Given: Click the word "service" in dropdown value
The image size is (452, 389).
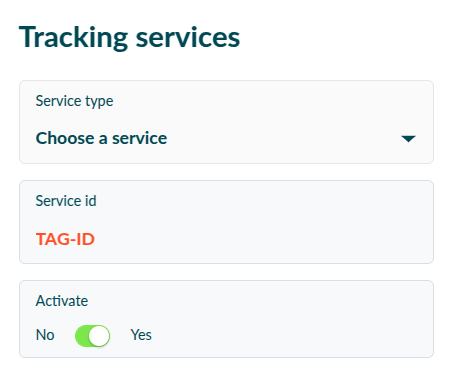Looking at the screenshot, I should 139,138.
